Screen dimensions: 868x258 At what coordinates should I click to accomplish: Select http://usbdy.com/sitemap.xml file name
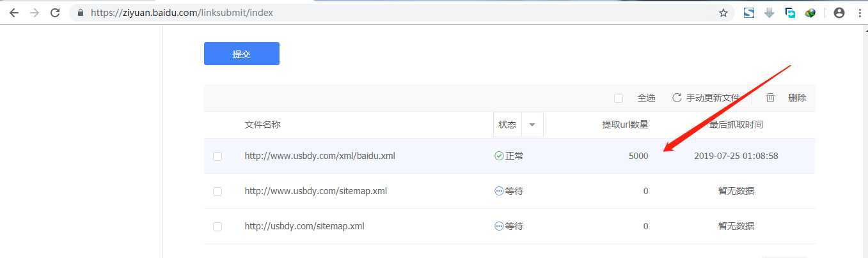[304, 226]
